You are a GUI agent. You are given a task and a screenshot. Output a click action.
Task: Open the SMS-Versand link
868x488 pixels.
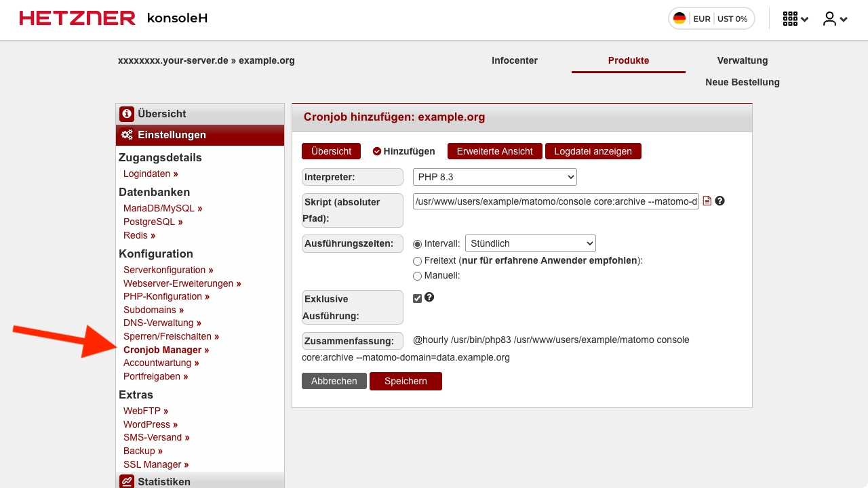(x=157, y=437)
